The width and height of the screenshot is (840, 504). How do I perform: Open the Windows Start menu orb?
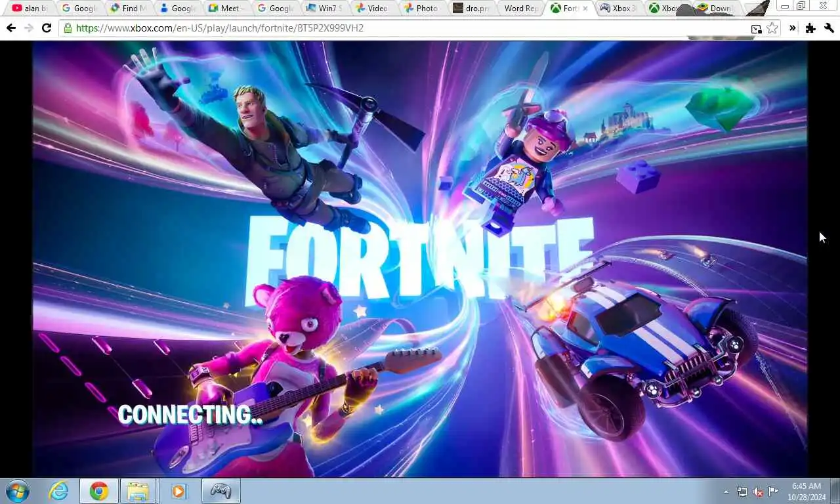click(x=18, y=491)
